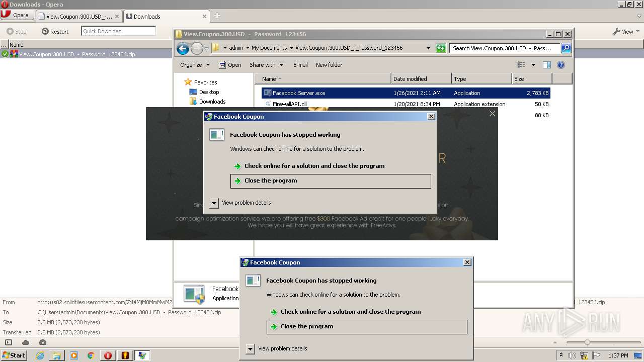Click Open in the Explorer toolbar

click(x=230, y=65)
